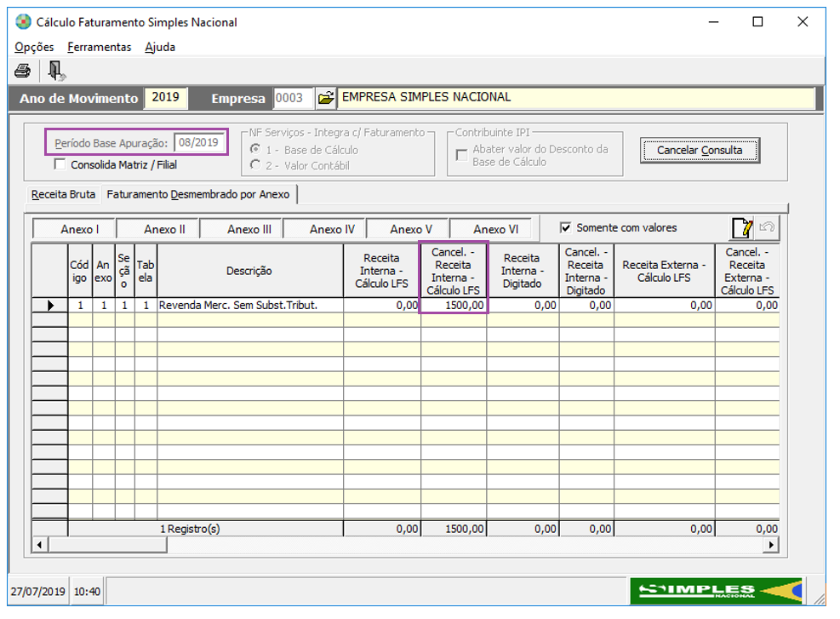
Task: Click Receita Externa - Cálculo LFS header
Action: pyautogui.click(x=664, y=271)
